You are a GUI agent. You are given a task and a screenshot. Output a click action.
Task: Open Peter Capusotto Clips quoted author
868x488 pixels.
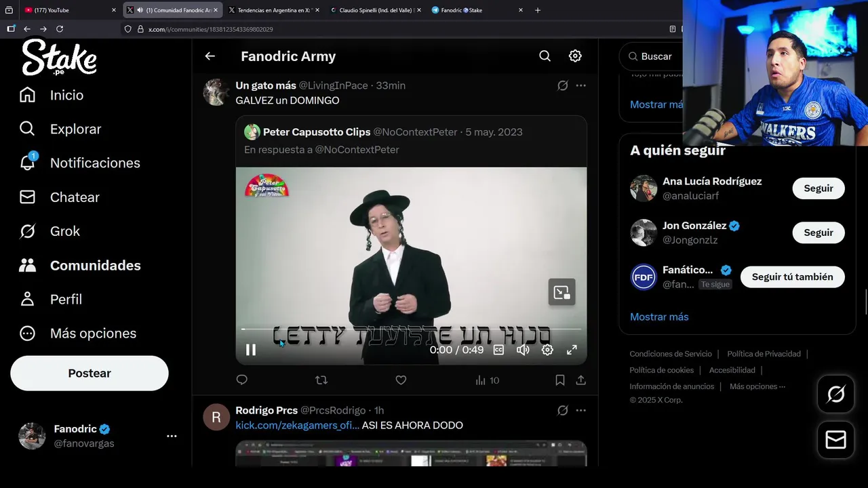[x=317, y=132]
